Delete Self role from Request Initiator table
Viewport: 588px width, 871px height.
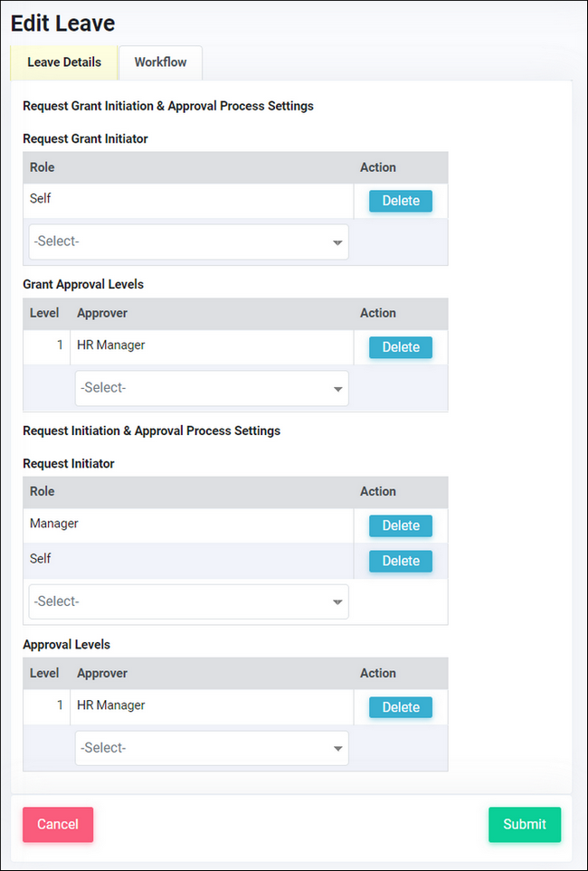click(x=400, y=561)
